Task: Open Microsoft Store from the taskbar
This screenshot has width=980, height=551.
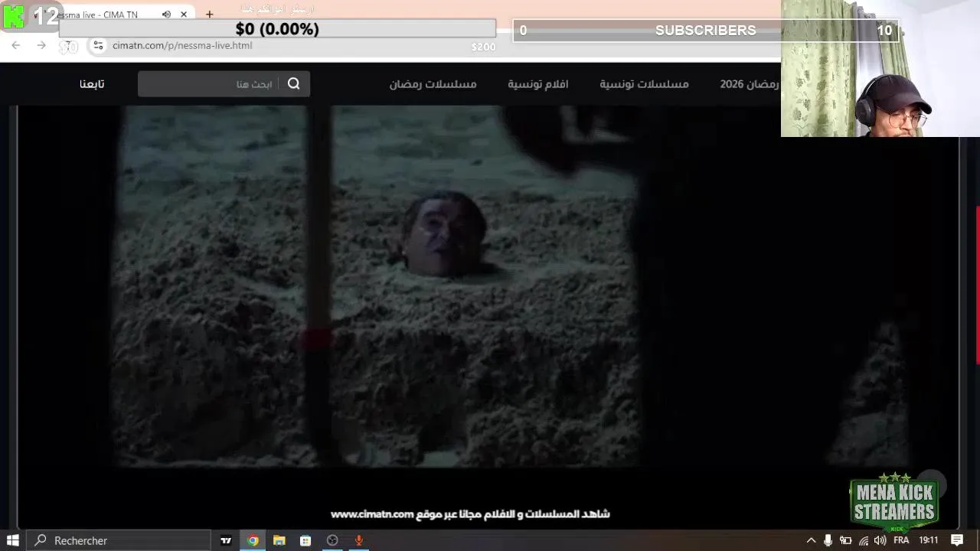Action: click(305, 540)
